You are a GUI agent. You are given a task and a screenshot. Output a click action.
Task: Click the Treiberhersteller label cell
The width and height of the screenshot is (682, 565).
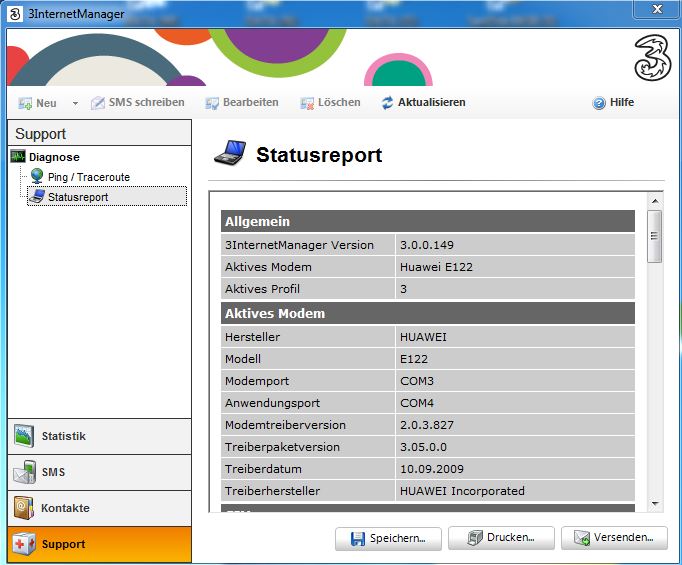308,491
